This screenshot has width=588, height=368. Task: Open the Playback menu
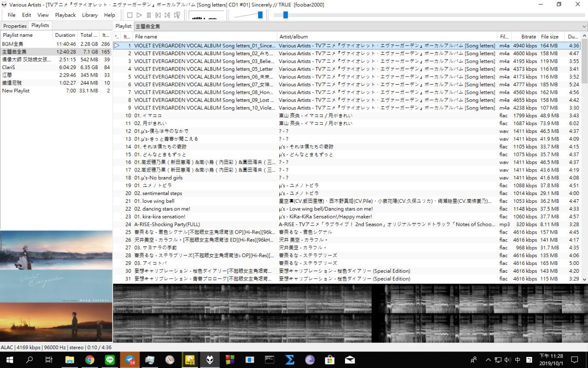coord(65,15)
